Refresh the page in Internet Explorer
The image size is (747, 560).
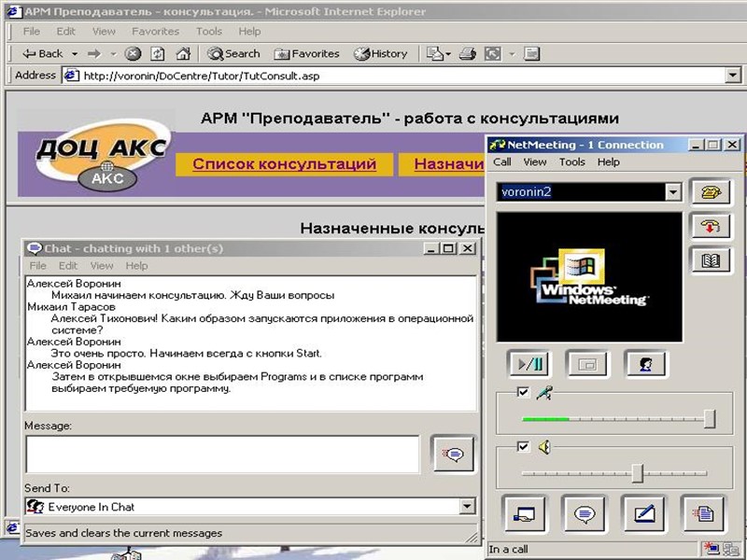pyautogui.click(x=158, y=54)
